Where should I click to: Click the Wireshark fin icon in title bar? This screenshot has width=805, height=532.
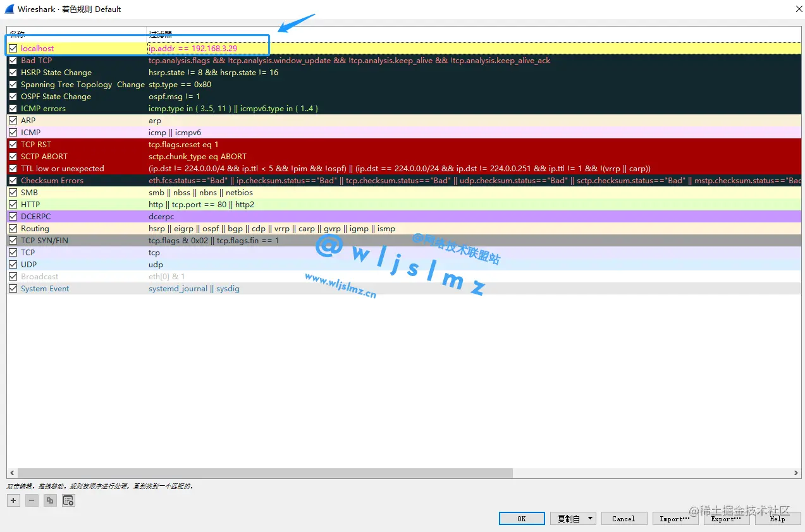click(x=9, y=9)
